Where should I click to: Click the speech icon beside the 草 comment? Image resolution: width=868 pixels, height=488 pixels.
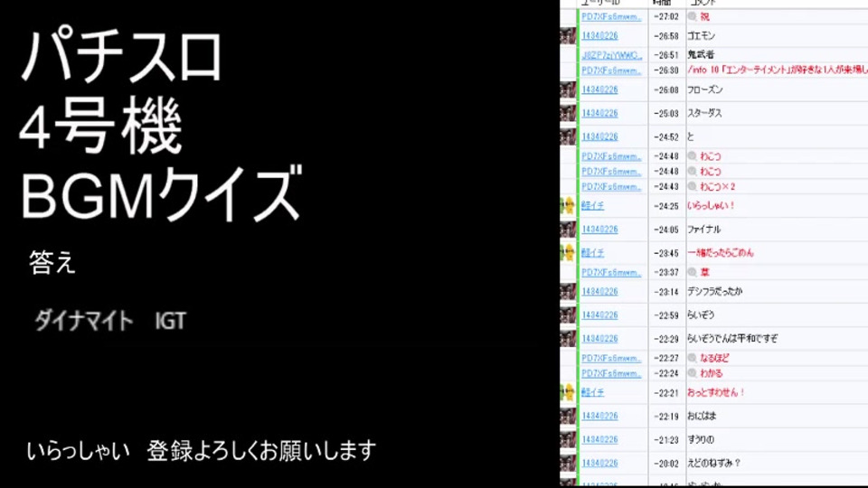coord(692,272)
